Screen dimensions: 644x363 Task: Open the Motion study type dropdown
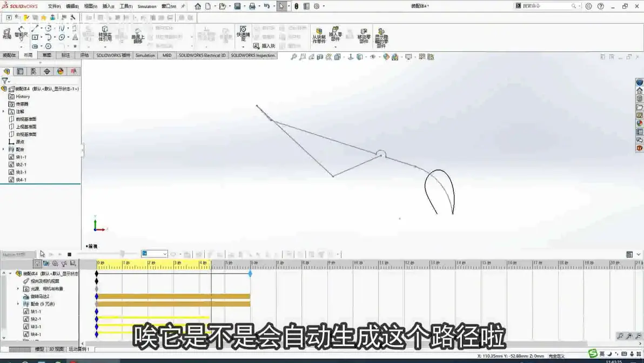pos(18,254)
